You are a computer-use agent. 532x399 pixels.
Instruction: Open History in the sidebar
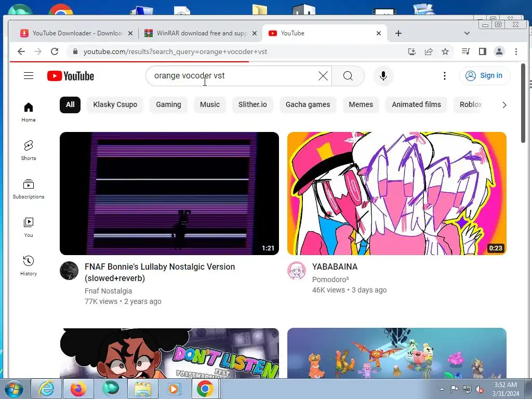[x=29, y=265]
